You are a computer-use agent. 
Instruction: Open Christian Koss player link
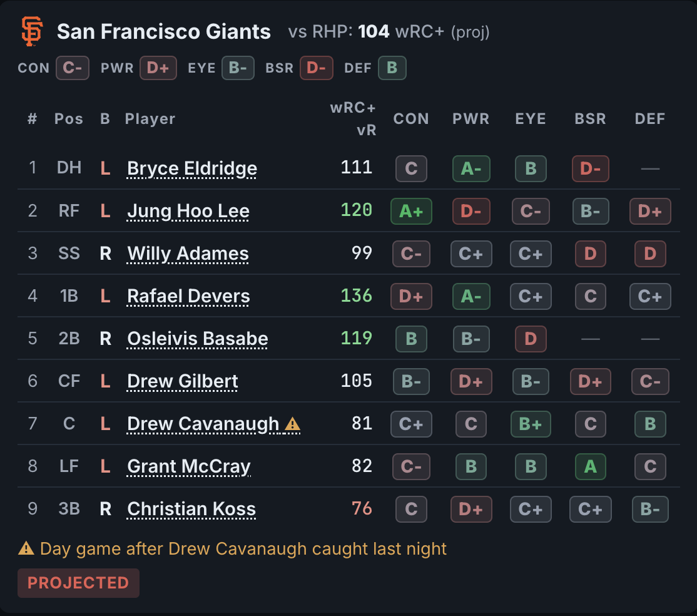[191, 509]
